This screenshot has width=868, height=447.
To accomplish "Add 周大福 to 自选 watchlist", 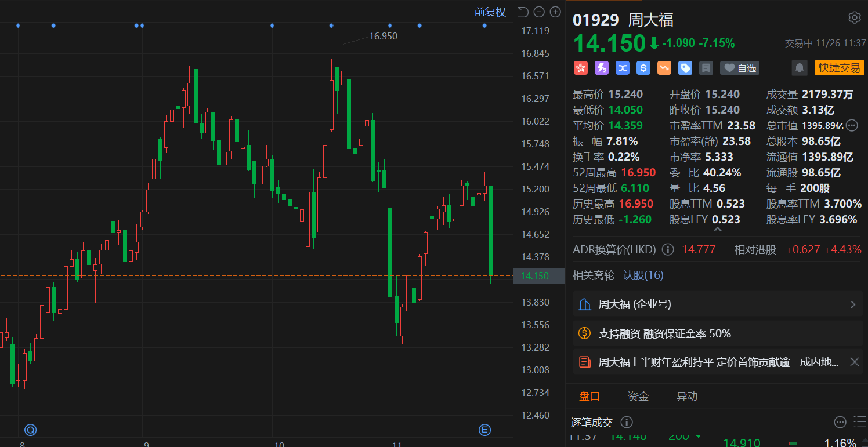I will tap(740, 68).
